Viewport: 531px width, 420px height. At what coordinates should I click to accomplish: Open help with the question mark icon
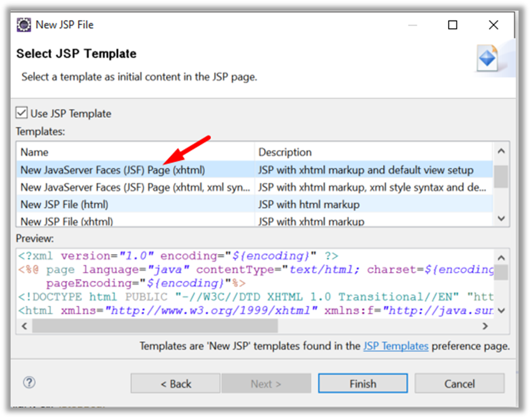tap(29, 383)
